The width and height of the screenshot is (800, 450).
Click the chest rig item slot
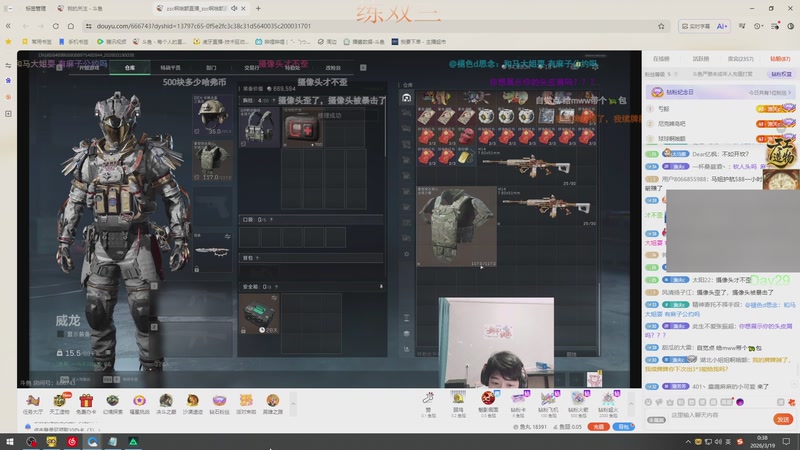[x=259, y=127]
